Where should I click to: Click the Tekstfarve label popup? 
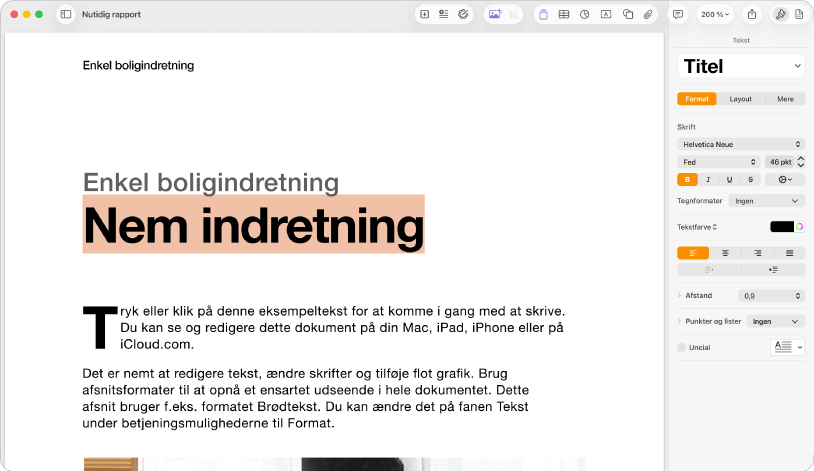pyautogui.click(x=697, y=227)
